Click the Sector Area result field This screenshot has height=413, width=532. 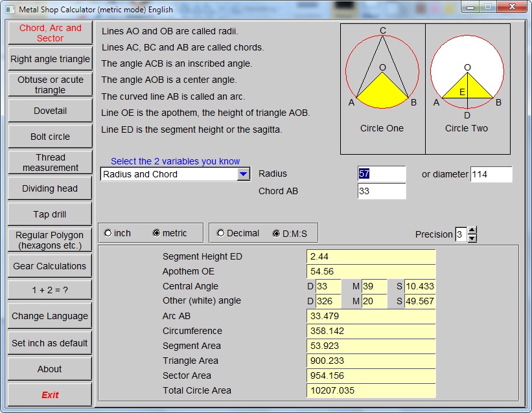point(371,375)
